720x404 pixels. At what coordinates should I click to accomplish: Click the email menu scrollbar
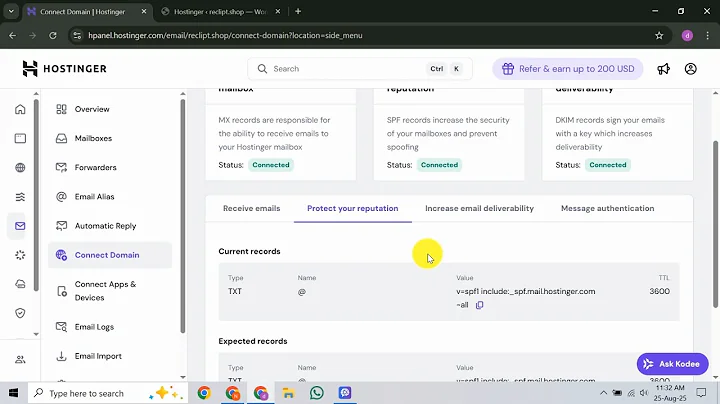(183, 216)
